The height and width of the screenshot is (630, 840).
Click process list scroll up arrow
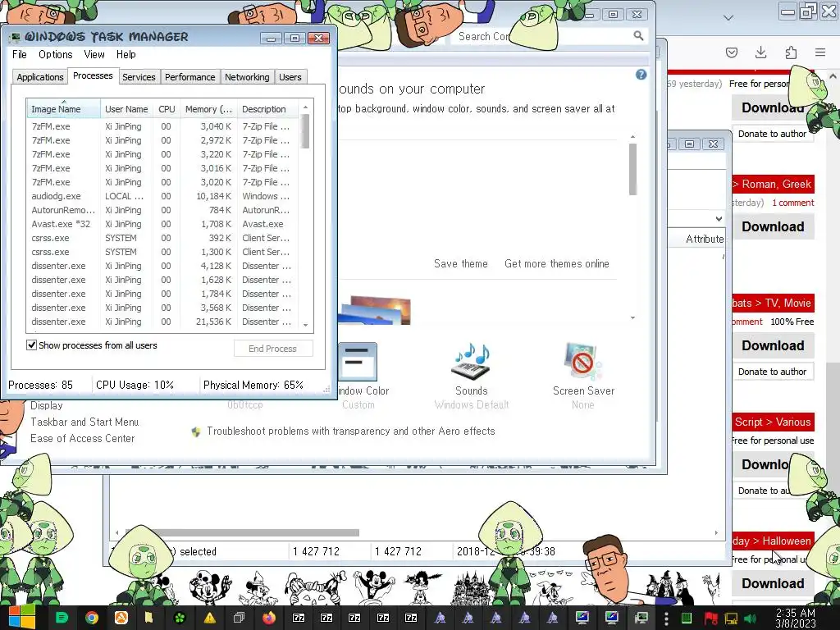point(305,107)
